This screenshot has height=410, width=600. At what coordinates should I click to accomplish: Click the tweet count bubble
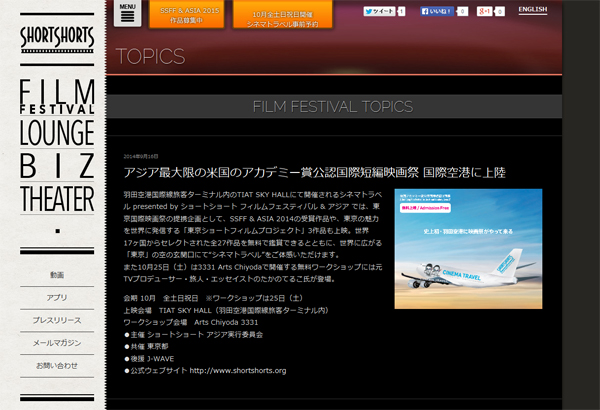[x=401, y=11]
